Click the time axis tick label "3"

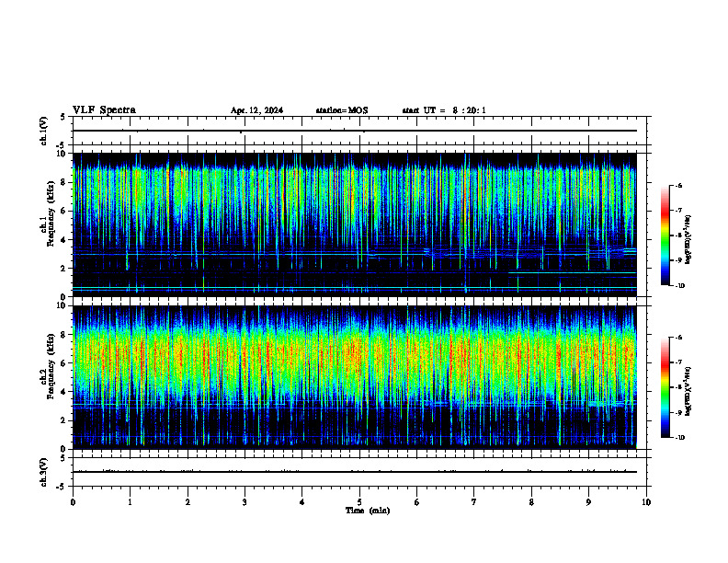[x=245, y=502]
